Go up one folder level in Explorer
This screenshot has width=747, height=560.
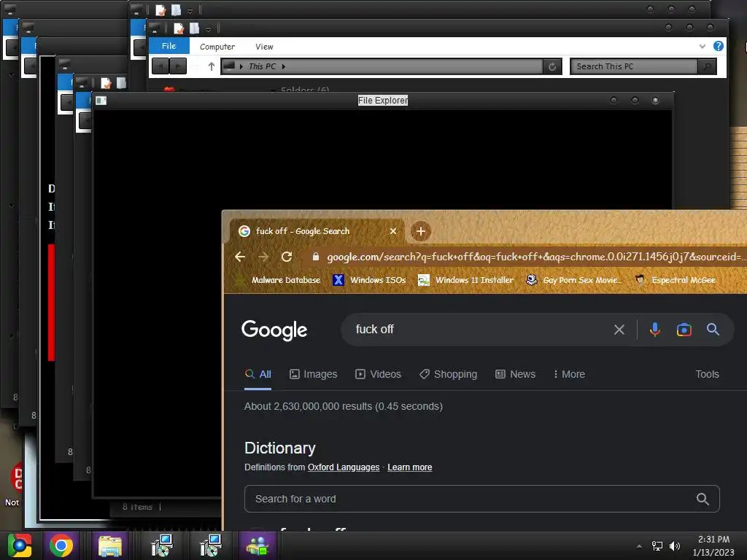[212, 66]
